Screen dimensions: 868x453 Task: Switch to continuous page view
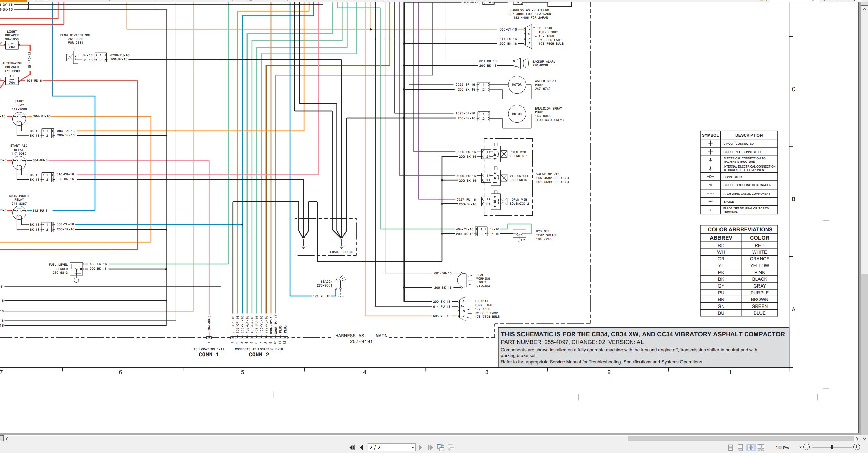point(741,447)
